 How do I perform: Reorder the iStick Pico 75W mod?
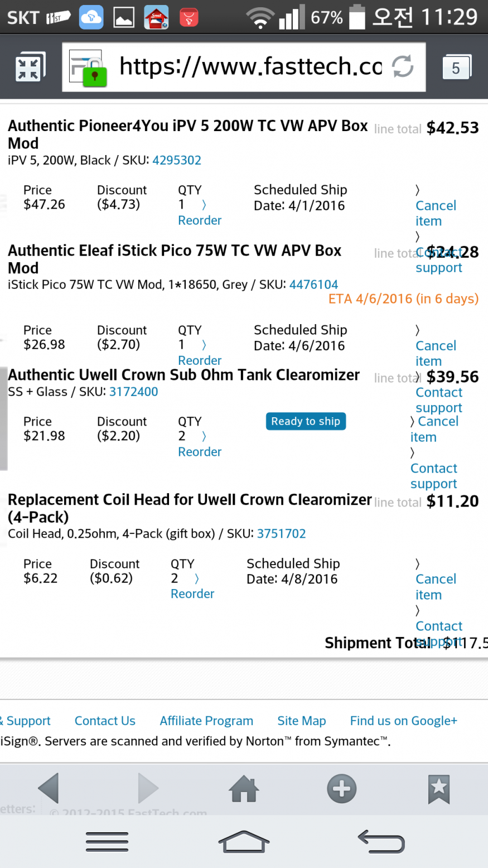click(200, 360)
